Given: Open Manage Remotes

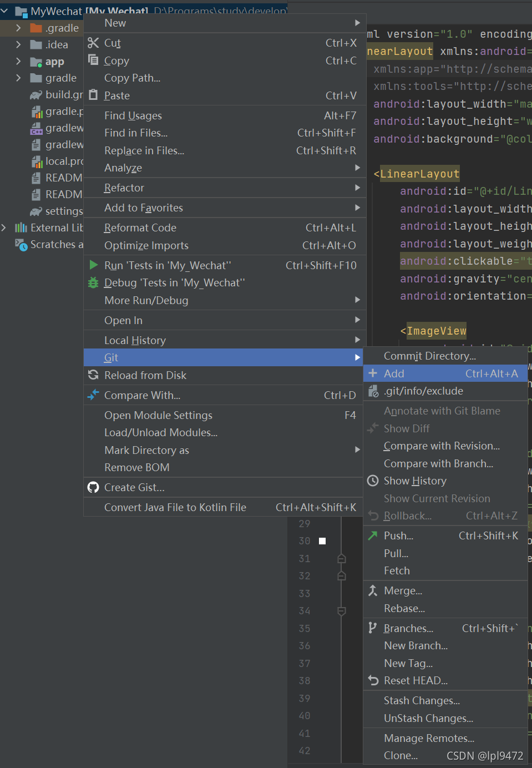Looking at the screenshot, I should click(445, 738).
